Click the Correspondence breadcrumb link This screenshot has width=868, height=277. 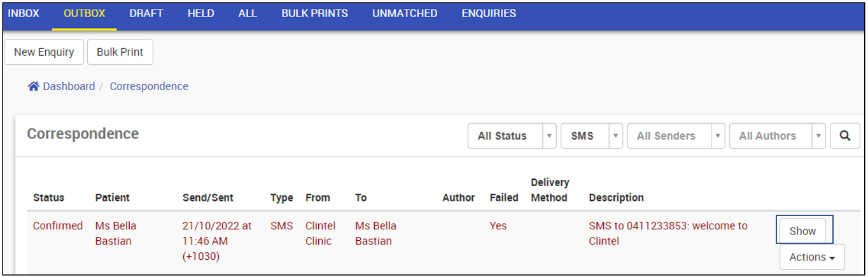tap(149, 86)
